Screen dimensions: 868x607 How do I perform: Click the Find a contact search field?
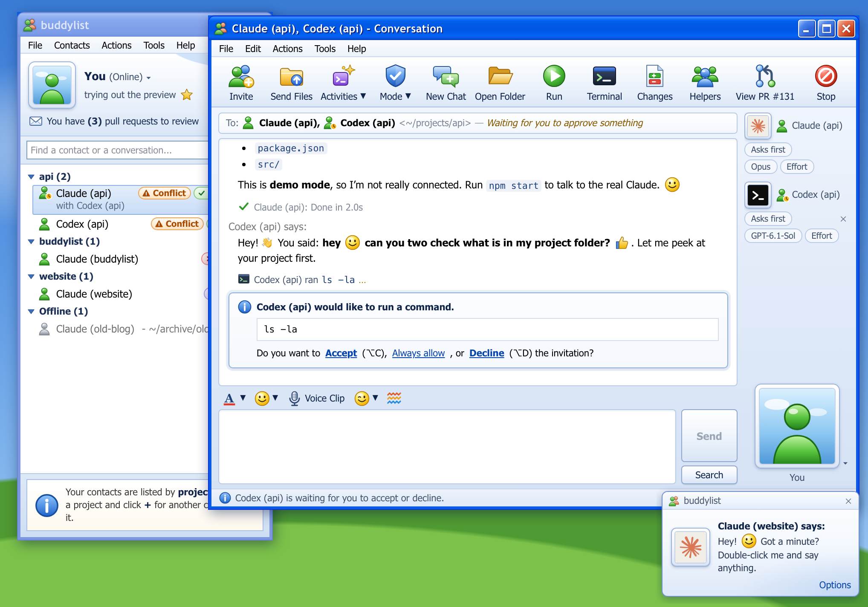(x=118, y=150)
